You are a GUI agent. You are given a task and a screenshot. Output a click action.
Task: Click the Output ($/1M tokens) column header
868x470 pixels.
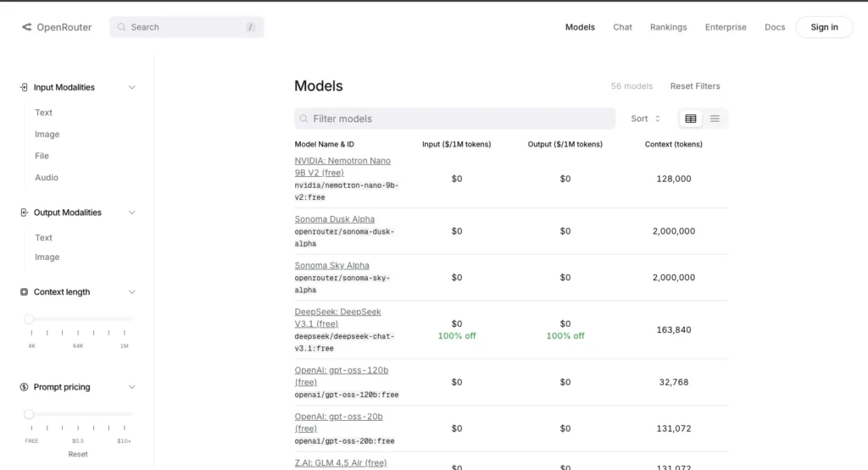tap(565, 144)
